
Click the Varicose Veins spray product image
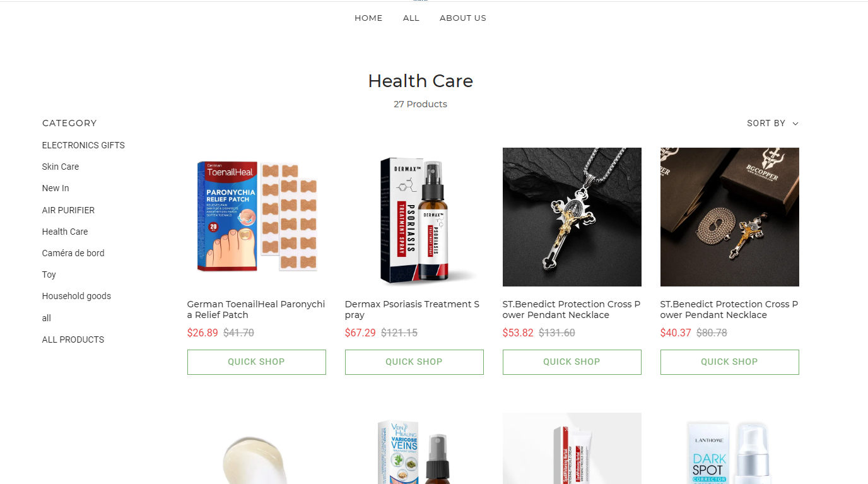coord(414,449)
